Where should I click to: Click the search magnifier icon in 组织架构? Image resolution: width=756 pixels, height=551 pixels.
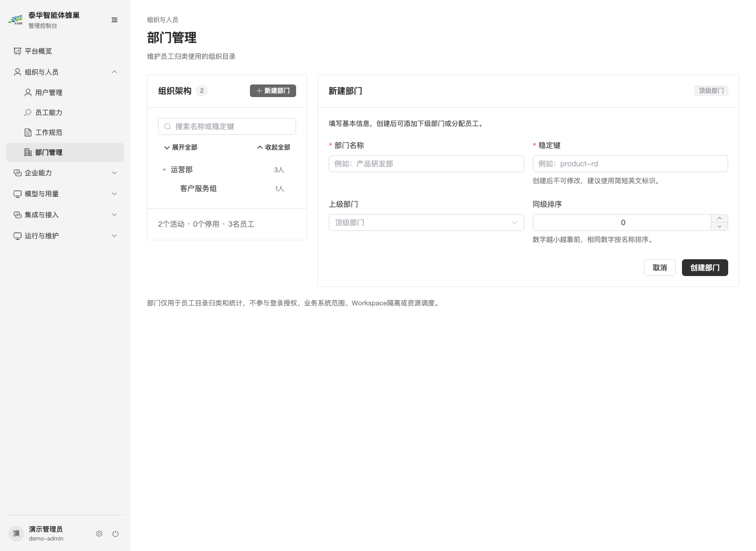pyautogui.click(x=167, y=126)
